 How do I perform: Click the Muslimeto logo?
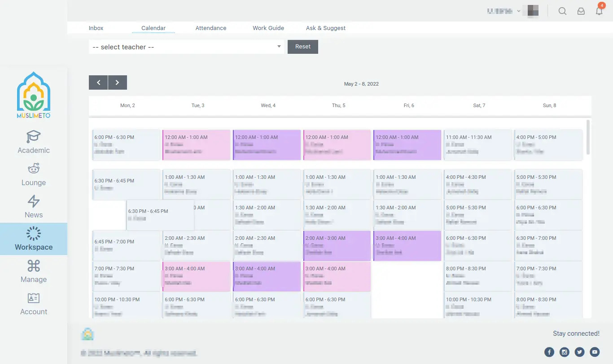[x=34, y=95]
